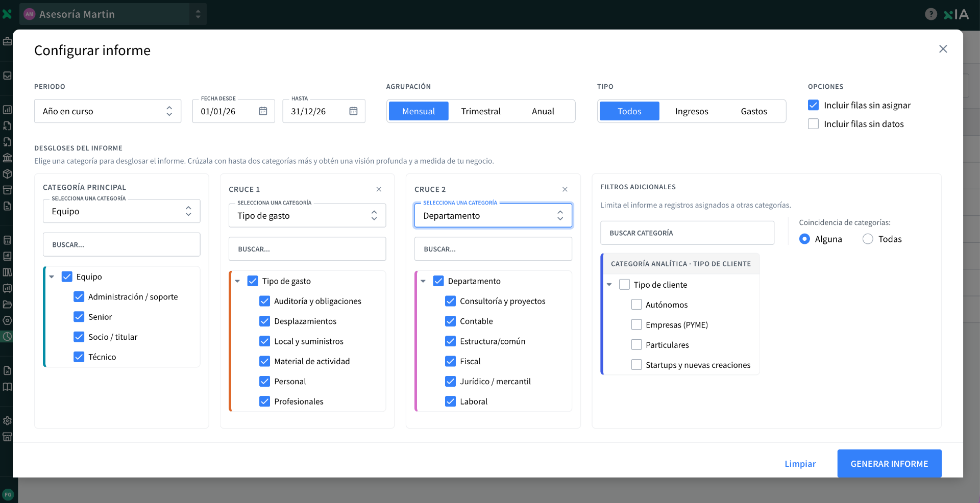The image size is (980, 503).
Task: Uncheck the Desplazamientos expense checkbox
Action: [x=265, y=321]
